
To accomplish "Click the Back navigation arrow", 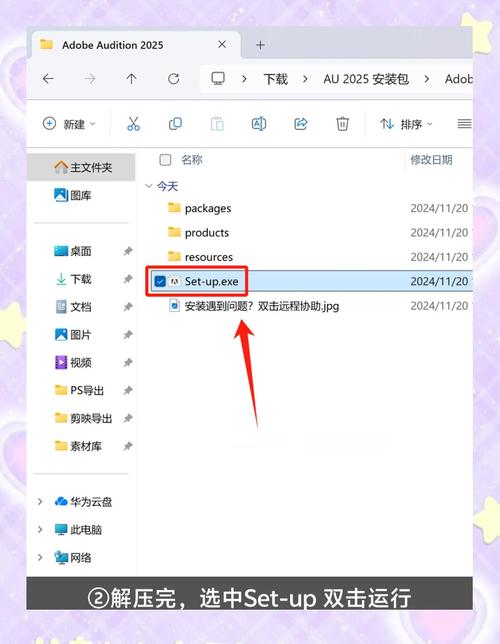I will [x=48, y=78].
